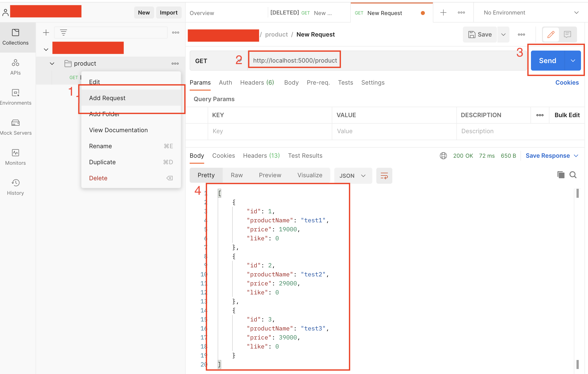Switch to the Headers (6) request tab
The image size is (588, 374).
point(257,83)
